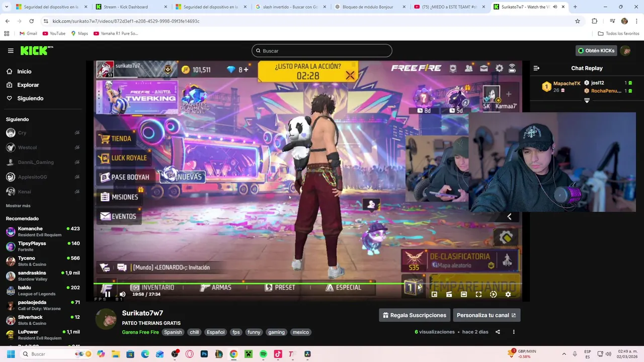The height and width of the screenshot is (362, 644).
Task: Go to Inicio in sidebar
Action: click(24, 71)
